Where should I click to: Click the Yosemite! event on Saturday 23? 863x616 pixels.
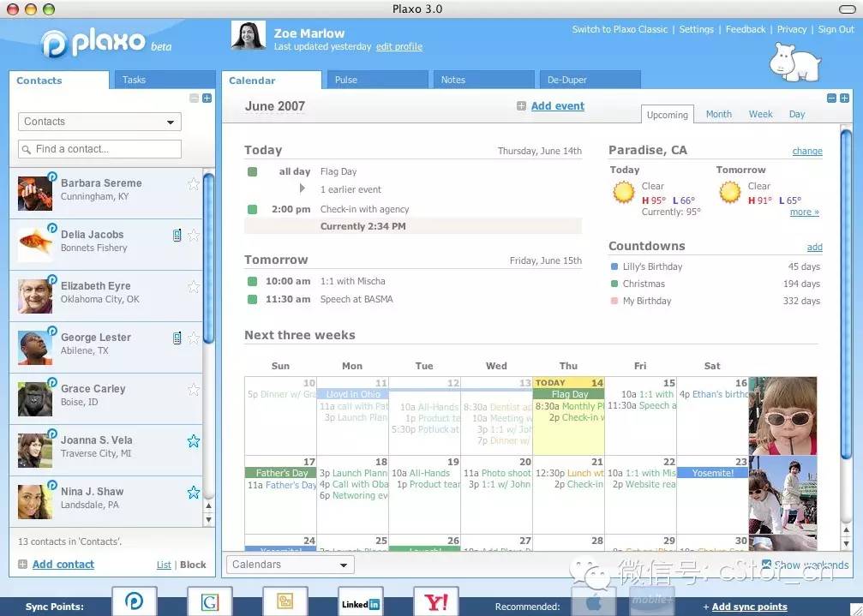click(712, 472)
